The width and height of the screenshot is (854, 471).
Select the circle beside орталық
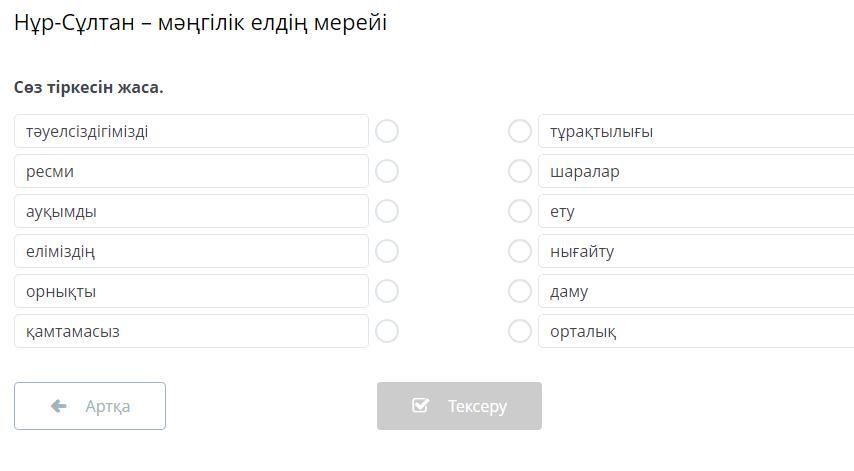point(520,331)
